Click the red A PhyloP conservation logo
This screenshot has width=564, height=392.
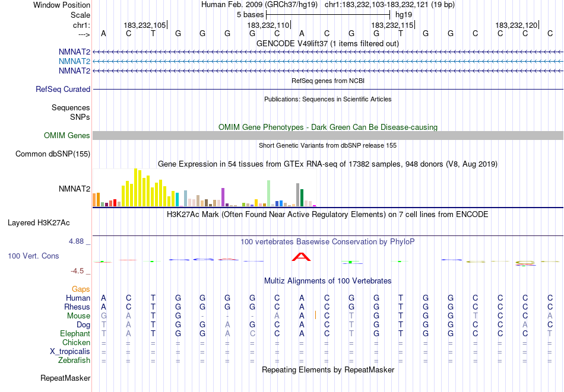[301, 257]
